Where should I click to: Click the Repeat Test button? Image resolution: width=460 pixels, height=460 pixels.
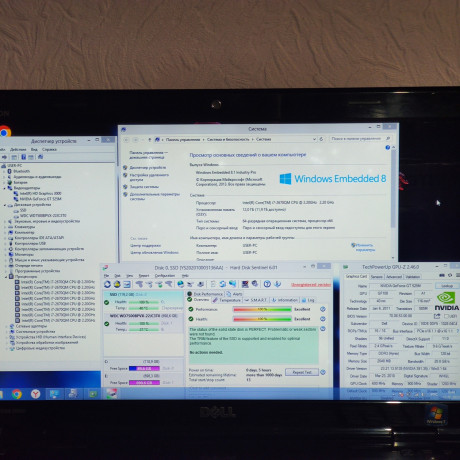(302, 372)
